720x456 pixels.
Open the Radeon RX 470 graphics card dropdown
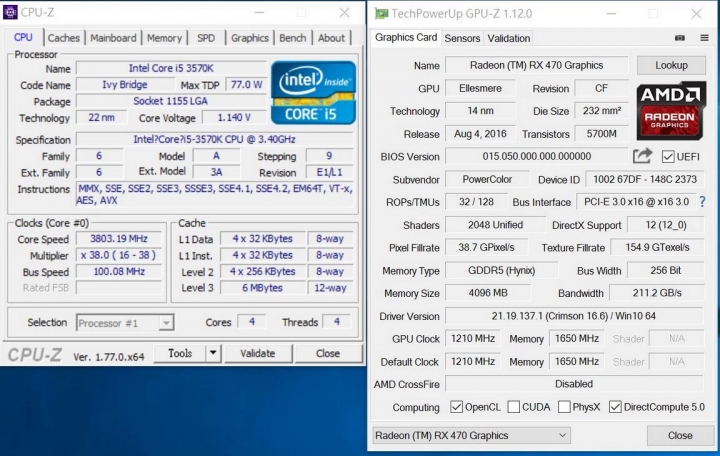pyautogui.click(x=471, y=435)
